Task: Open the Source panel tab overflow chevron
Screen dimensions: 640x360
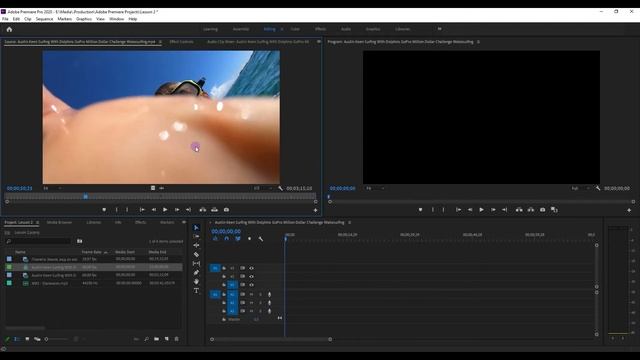Action: [x=318, y=42]
